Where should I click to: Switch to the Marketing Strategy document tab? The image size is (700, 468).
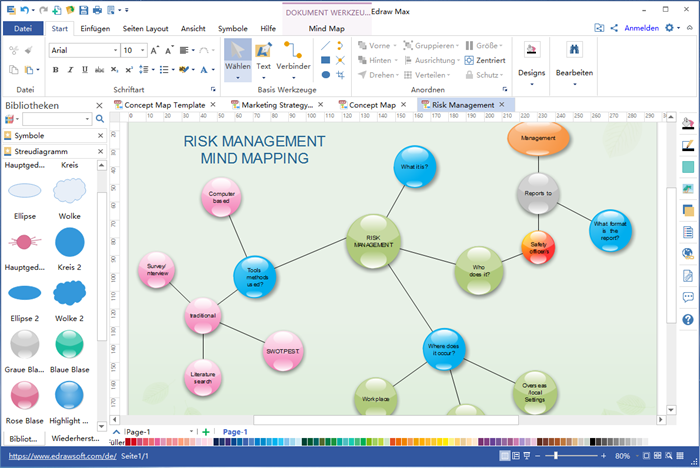(x=277, y=105)
